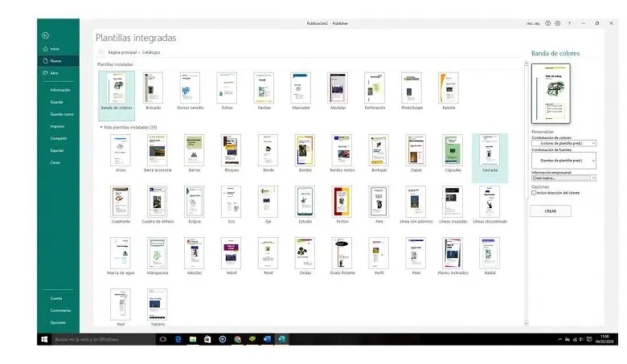Choose the Bloques template

coord(232,153)
